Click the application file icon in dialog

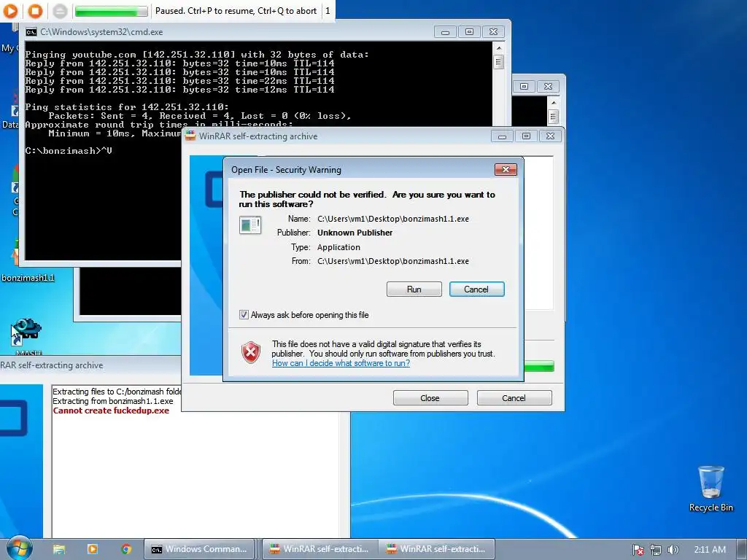(x=250, y=225)
